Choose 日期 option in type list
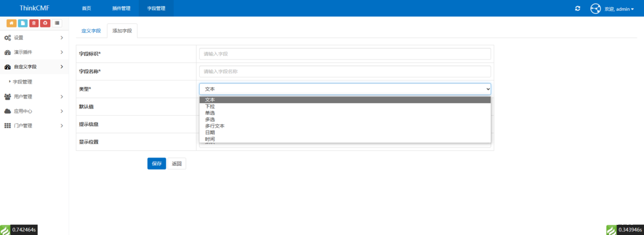644x235 pixels. [345, 132]
